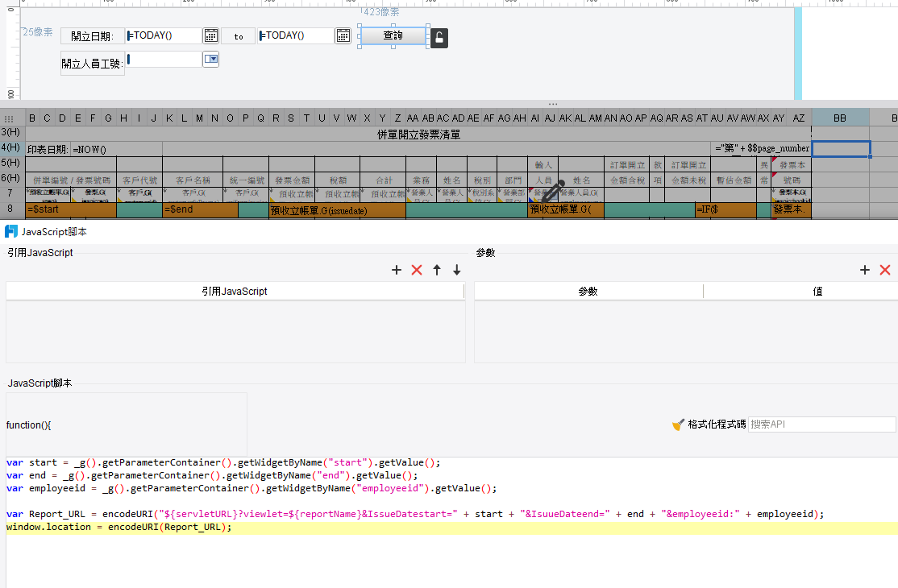Select the 統一編號 header cell

tap(246, 180)
